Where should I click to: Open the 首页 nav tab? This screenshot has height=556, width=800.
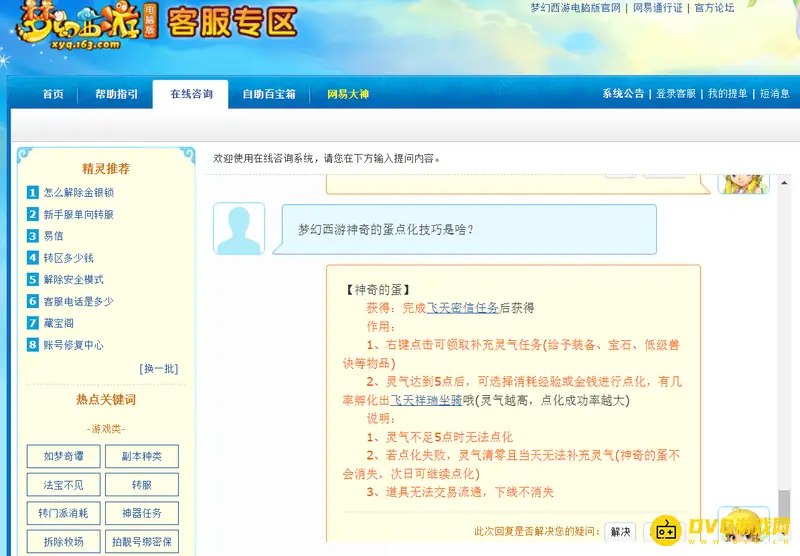pyautogui.click(x=53, y=94)
